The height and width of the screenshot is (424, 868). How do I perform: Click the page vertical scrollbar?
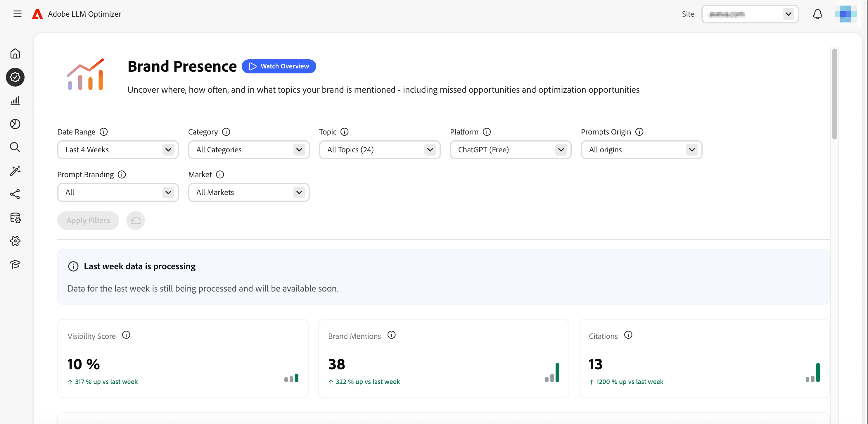(834, 94)
